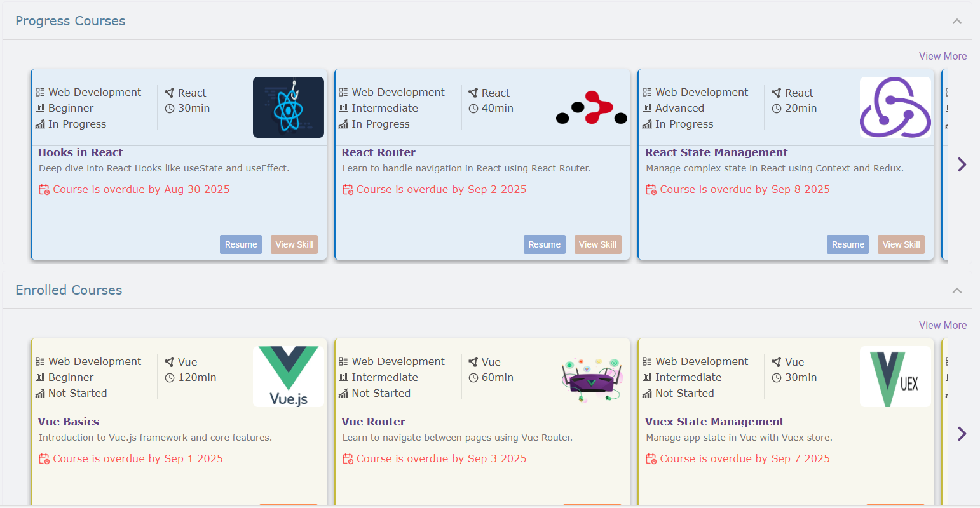The image size is (980, 508).
Task: Select the 'Vue Router' course title
Action: (374, 422)
